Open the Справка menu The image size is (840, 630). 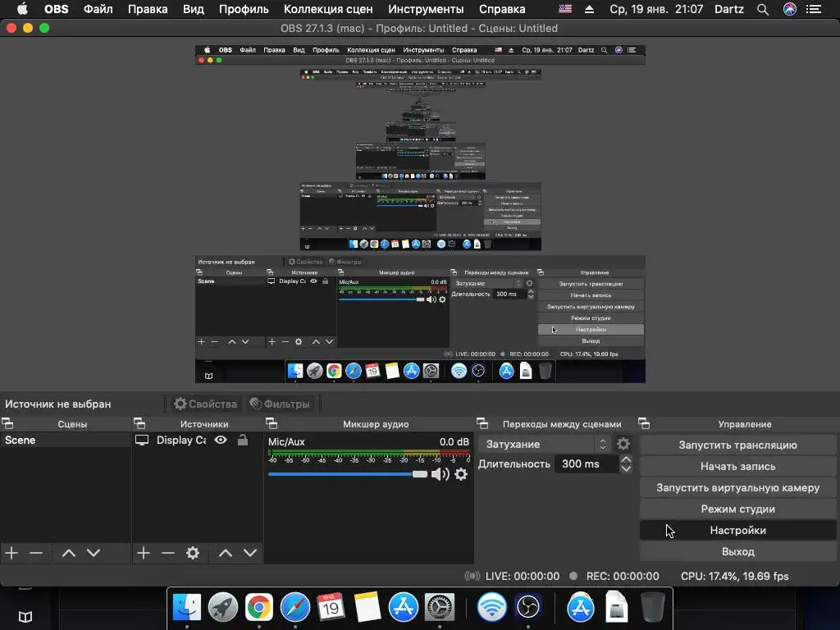pyautogui.click(x=502, y=9)
